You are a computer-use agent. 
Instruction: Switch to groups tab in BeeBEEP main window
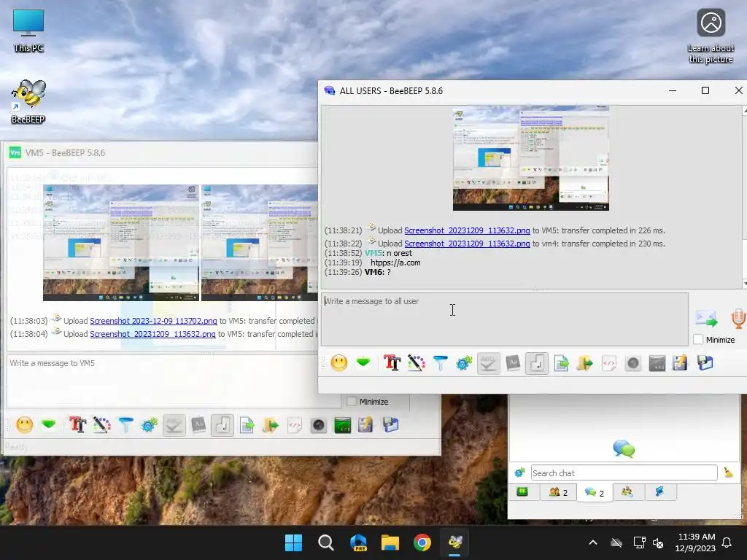[627, 492]
